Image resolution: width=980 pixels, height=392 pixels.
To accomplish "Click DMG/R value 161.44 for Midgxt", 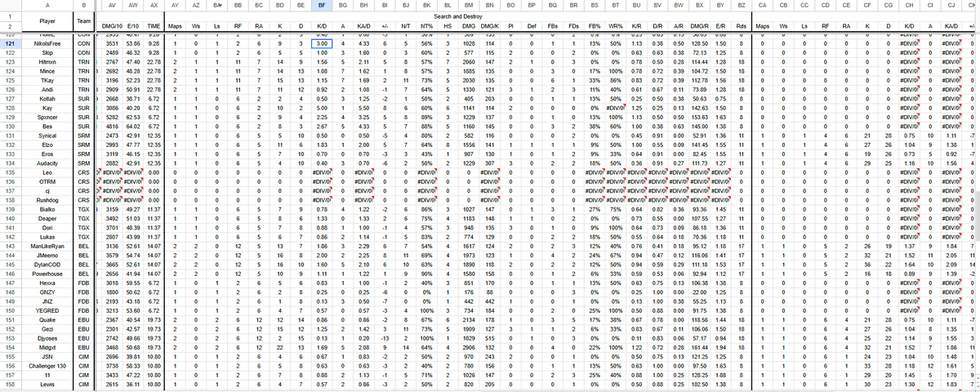I will (701, 346).
